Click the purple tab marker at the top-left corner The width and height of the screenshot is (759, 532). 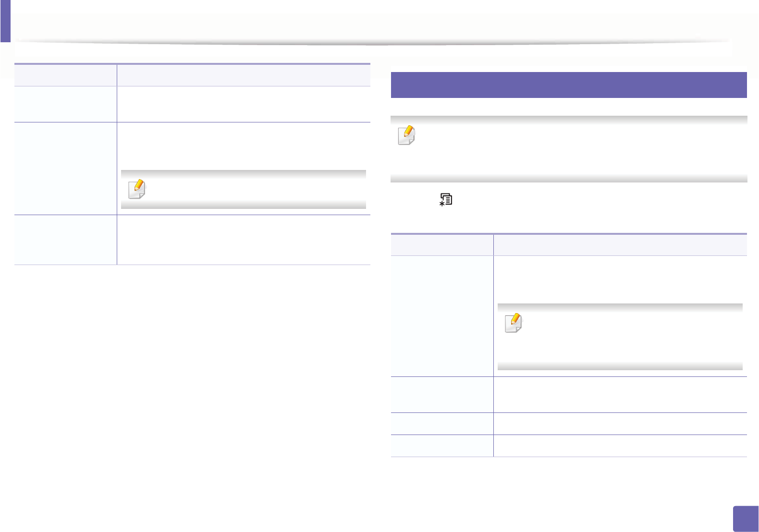5,21
